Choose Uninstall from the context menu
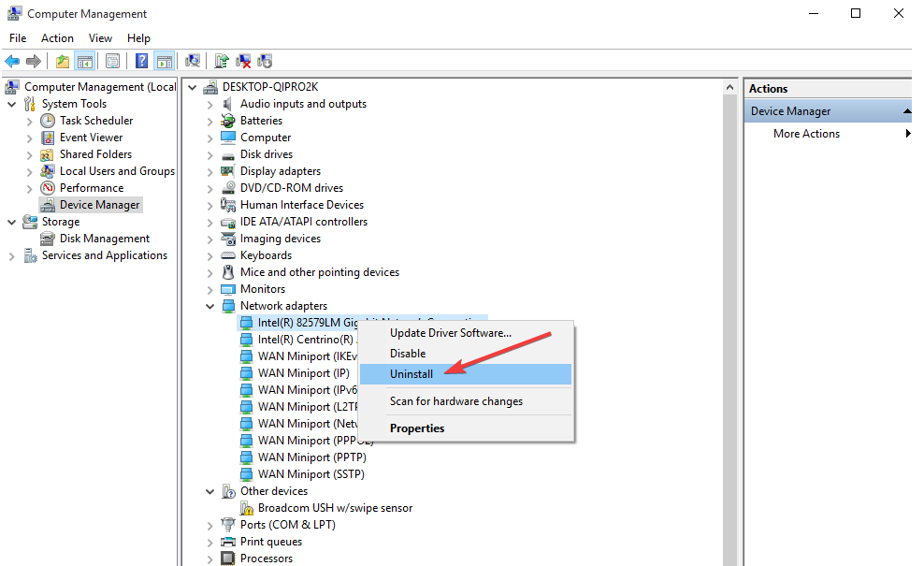This screenshot has width=924, height=566. click(x=411, y=374)
